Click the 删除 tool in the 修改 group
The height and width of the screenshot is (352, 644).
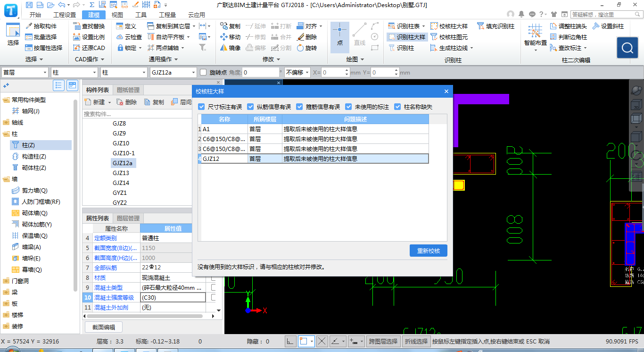tap(307, 37)
